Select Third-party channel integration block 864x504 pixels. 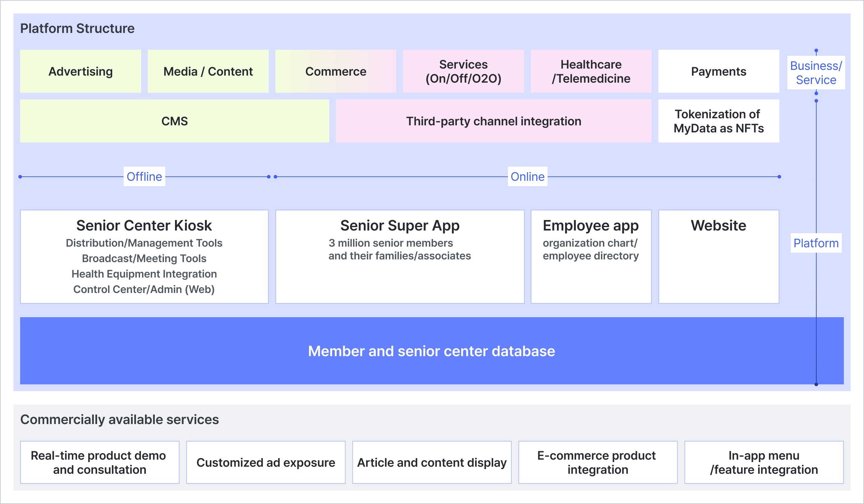(493, 121)
